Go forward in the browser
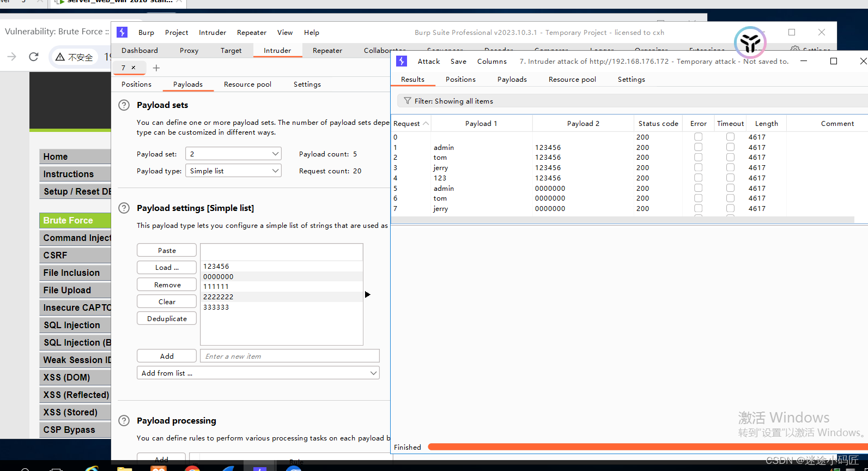868x471 pixels. (x=11, y=57)
